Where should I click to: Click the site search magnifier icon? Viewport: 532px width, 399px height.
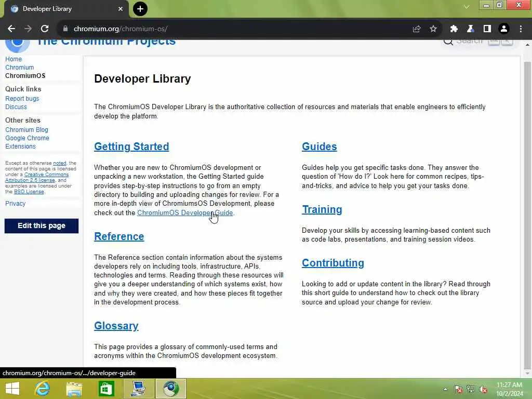point(448,42)
